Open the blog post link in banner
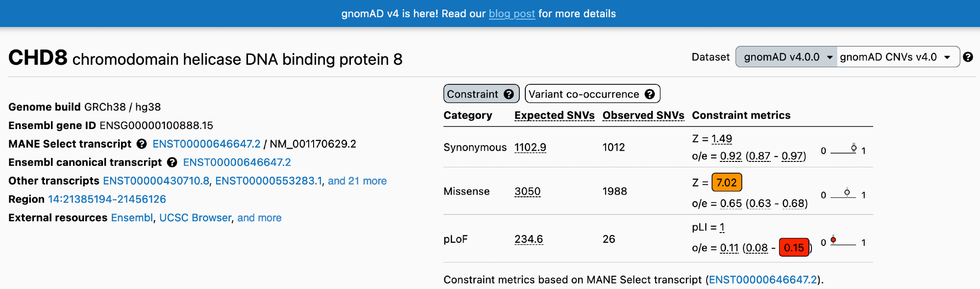The image size is (980, 289). click(512, 14)
